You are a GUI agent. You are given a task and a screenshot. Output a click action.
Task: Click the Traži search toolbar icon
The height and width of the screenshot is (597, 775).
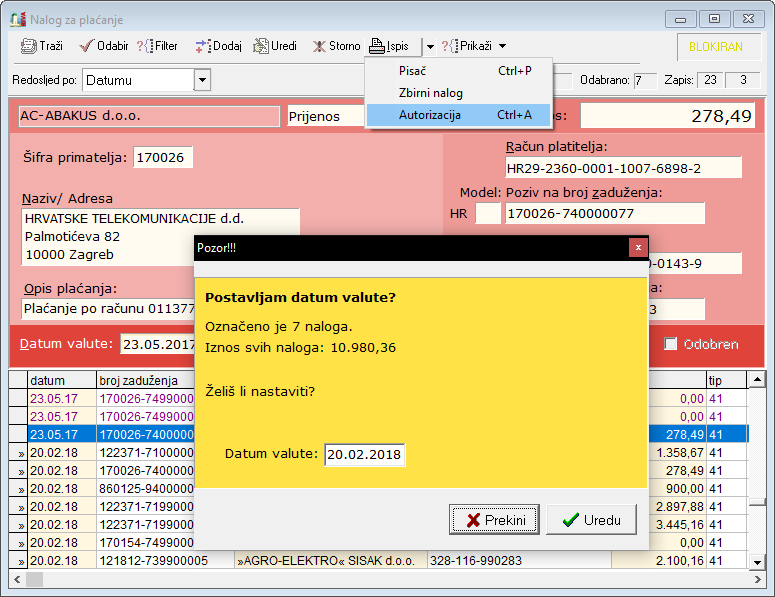[29, 46]
